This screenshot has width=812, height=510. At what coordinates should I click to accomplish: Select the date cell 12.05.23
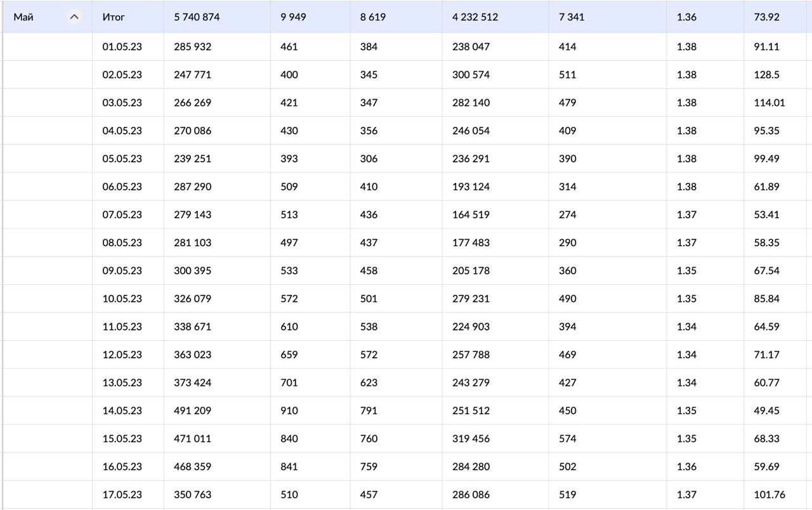point(122,355)
